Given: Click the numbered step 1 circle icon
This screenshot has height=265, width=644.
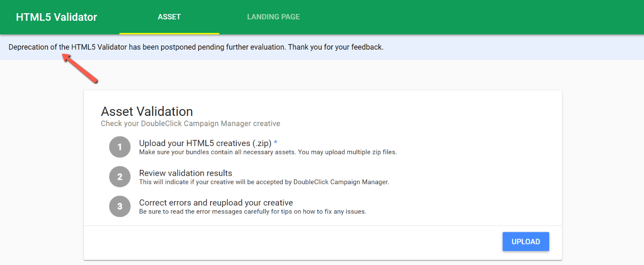Looking at the screenshot, I should [x=119, y=147].
